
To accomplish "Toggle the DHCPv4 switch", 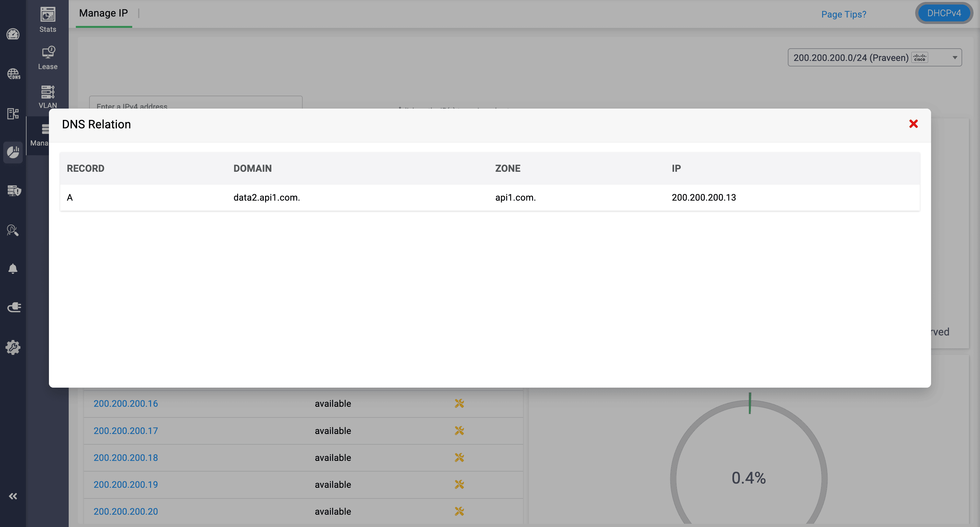I will [x=943, y=13].
